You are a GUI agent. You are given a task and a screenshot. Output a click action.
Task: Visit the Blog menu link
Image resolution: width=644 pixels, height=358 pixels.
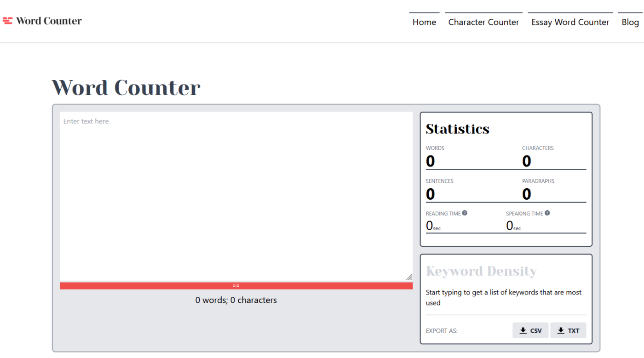coord(630,22)
